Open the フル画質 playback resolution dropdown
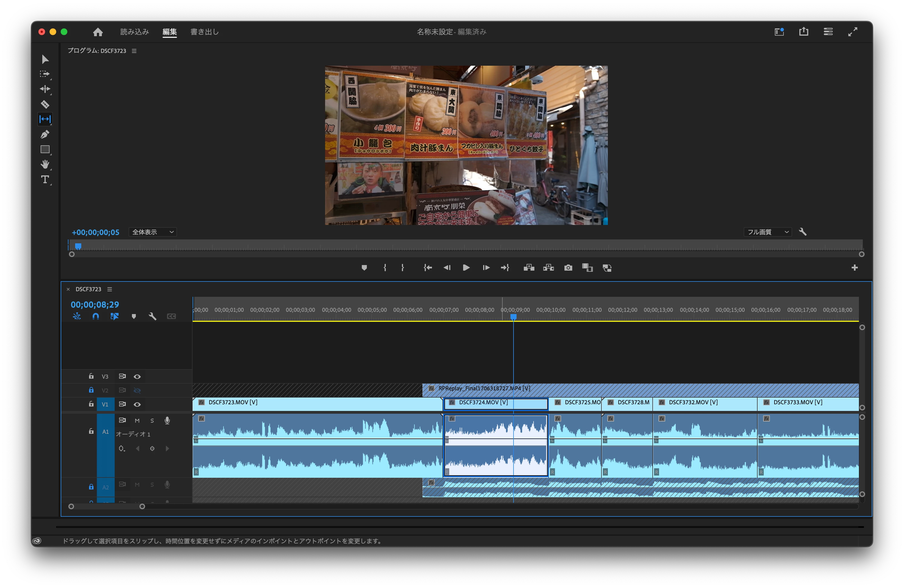This screenshot has width=904, height=588. tap(768, 232)
